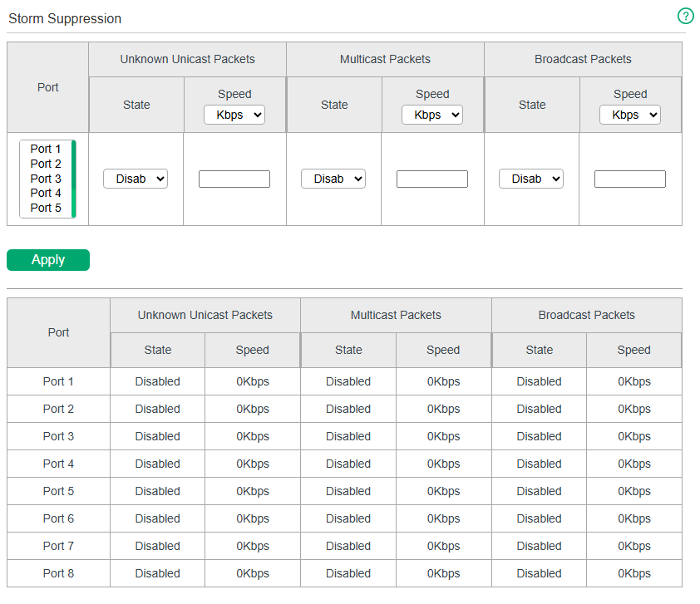Click Port 1 Unknown Unicast 0Kbps speed cell
Image resolution: width=700 pixels, height=604 pixels.
click(253, 381)
